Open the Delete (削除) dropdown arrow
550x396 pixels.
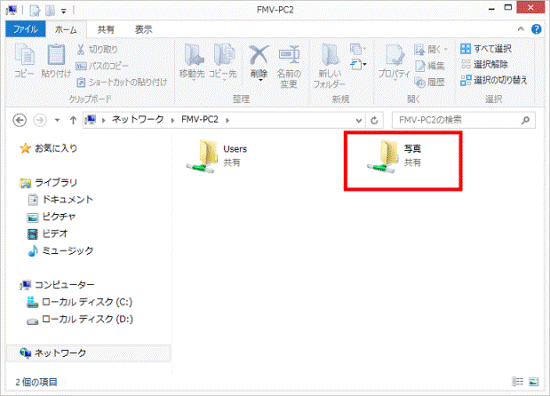[x=260, y=80]
